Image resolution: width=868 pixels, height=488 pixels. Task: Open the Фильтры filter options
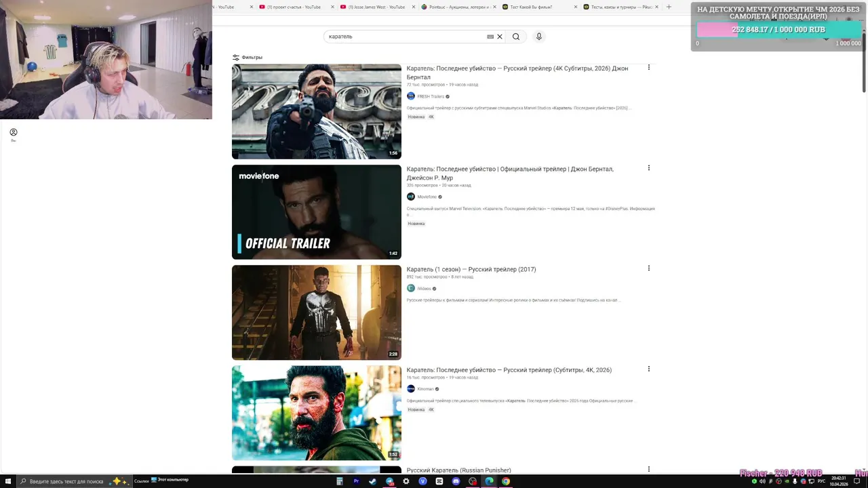pyautogui.click(x=247, y=58)
